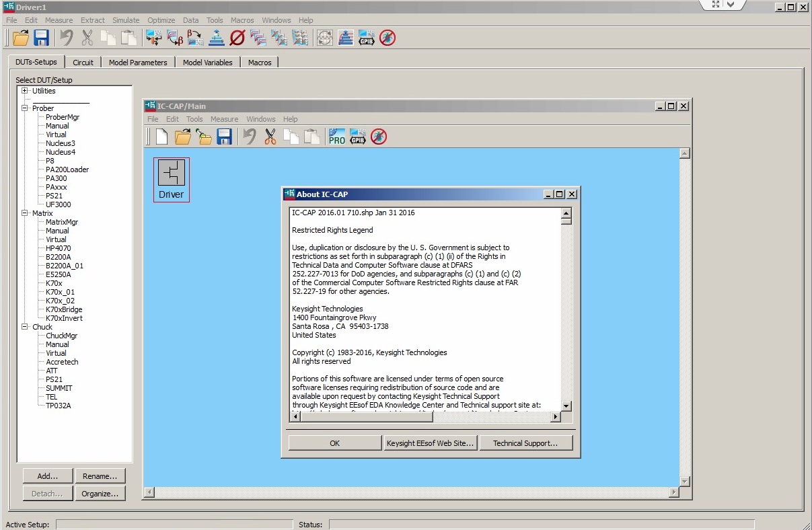Viewport: 812px width, 530px height.
Task: Click the Save floppy icon in Driver toolbar
Action: (41, 38)
